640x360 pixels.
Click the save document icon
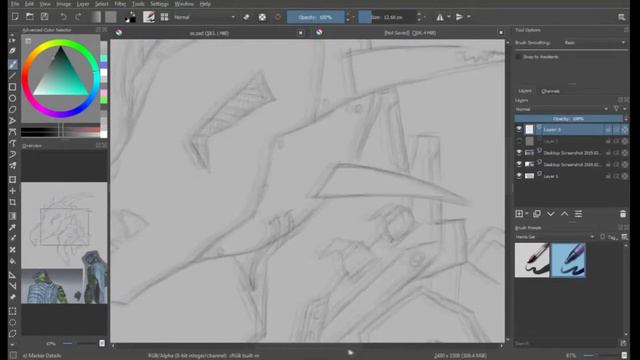click(x=44, y=17)
